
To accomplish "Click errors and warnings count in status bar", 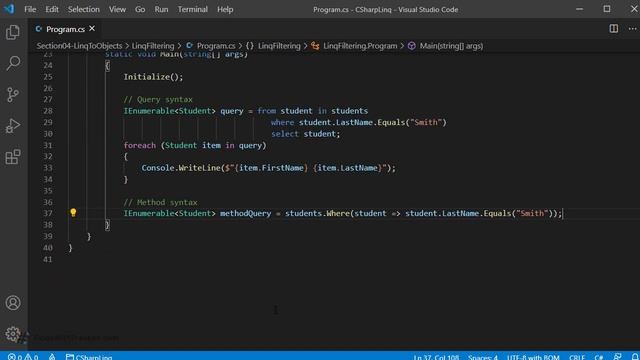I will tap(23, 357).
